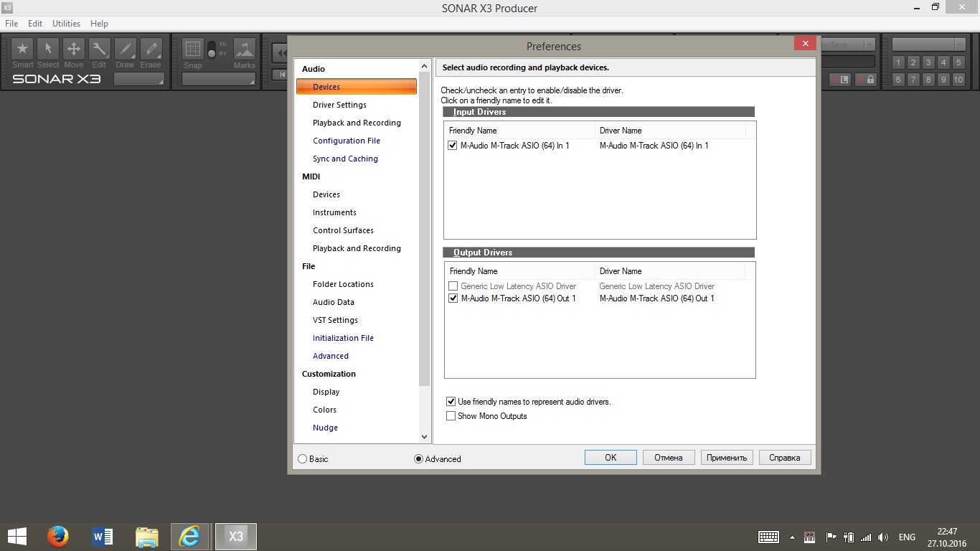Open Internet Explorer from the taskbar
The width and height of the screenshot is (980, 551).
(190, 536)
